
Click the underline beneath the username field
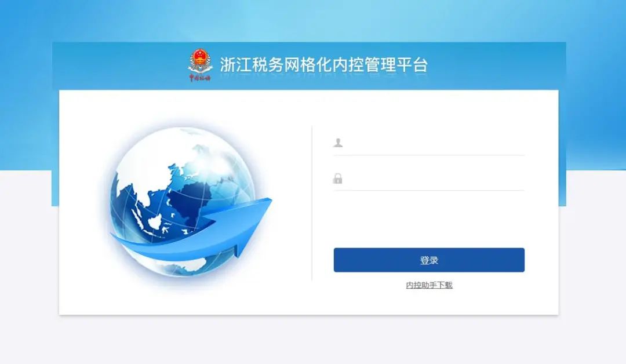429,155
